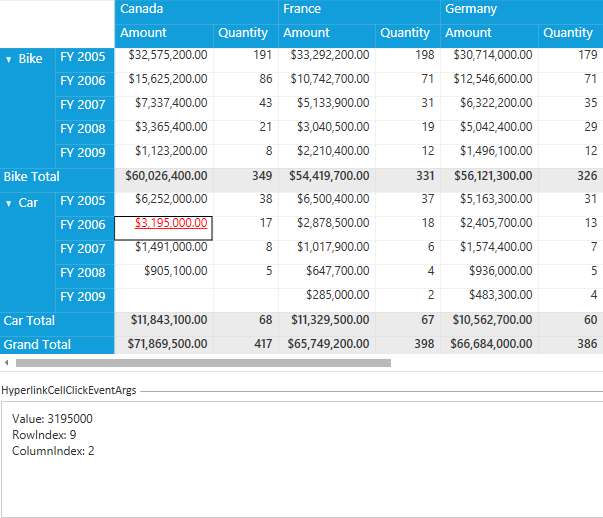Select the France column header
Image resolution: width=603 pixels, height=518 pixels.
coord(359,12)
